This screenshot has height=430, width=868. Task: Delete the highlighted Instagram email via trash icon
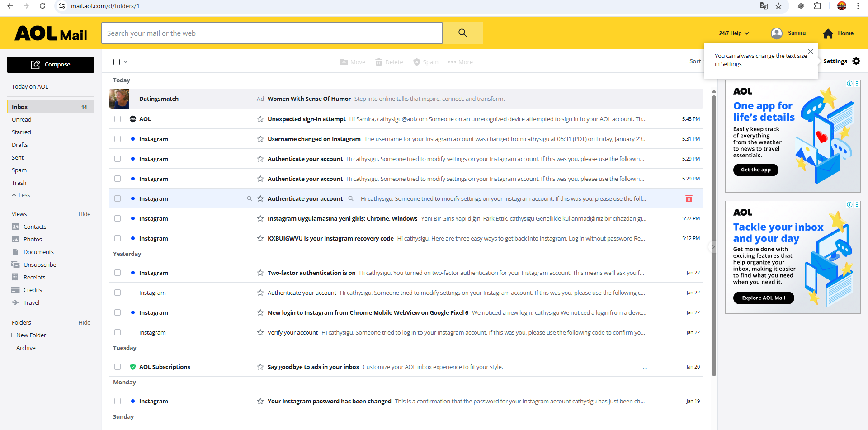[689, 198]
